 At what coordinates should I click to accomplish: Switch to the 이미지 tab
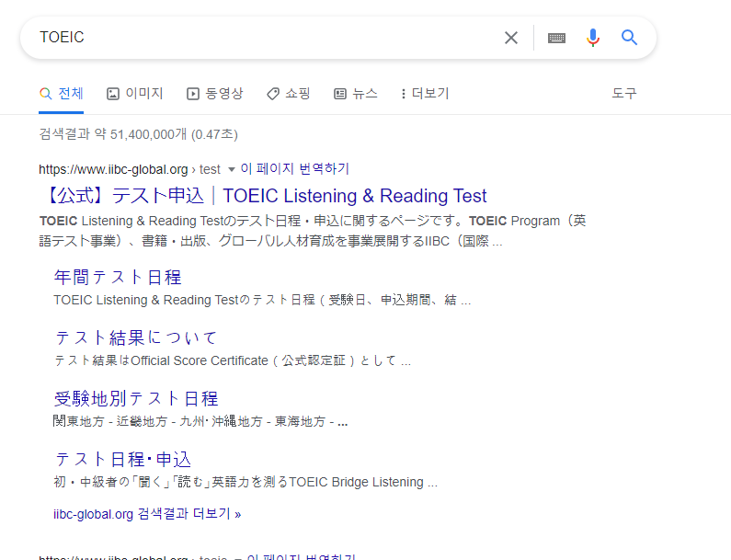click(x=135, y=94)
